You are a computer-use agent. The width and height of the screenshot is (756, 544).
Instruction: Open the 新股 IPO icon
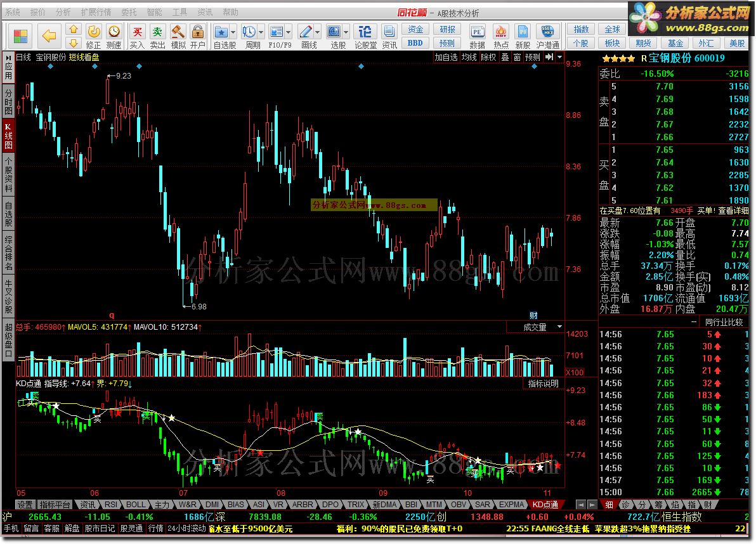coord(523,37)
